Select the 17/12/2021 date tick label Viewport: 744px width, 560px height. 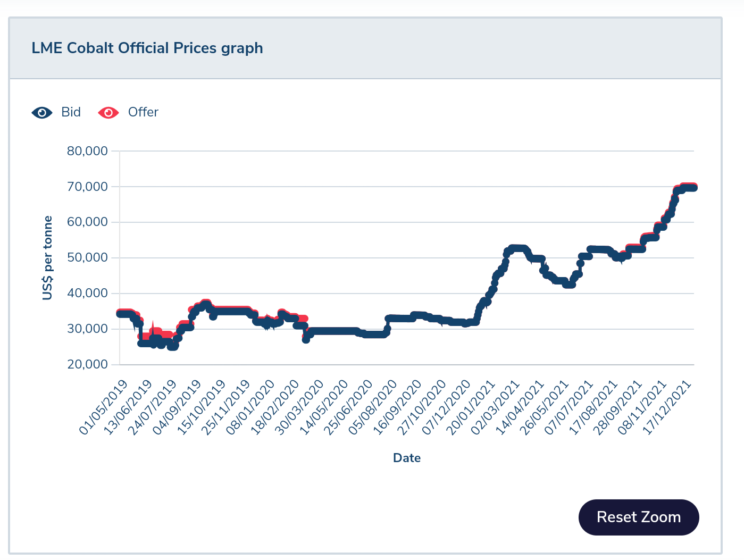667,407
